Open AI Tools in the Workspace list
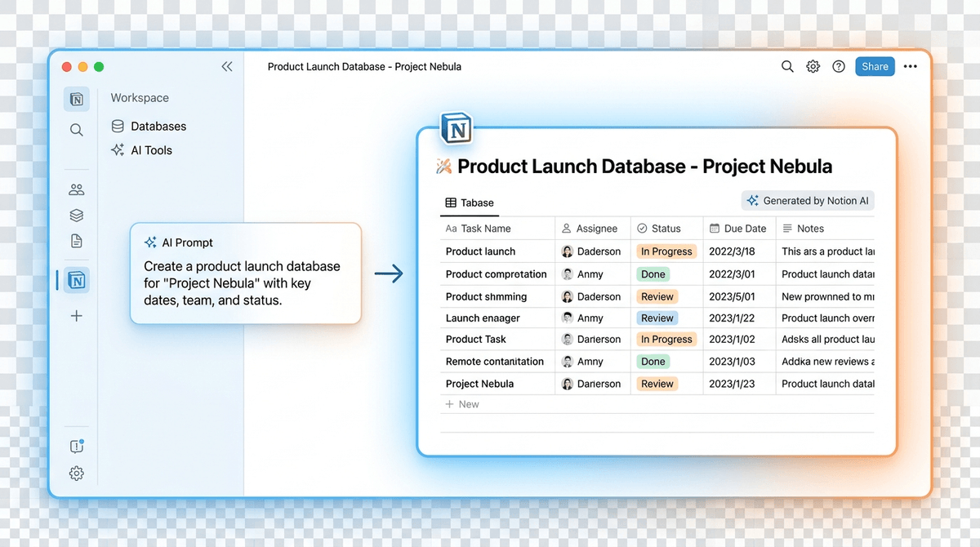The height and width of the screenshot is (547, 980). point(151,150)
